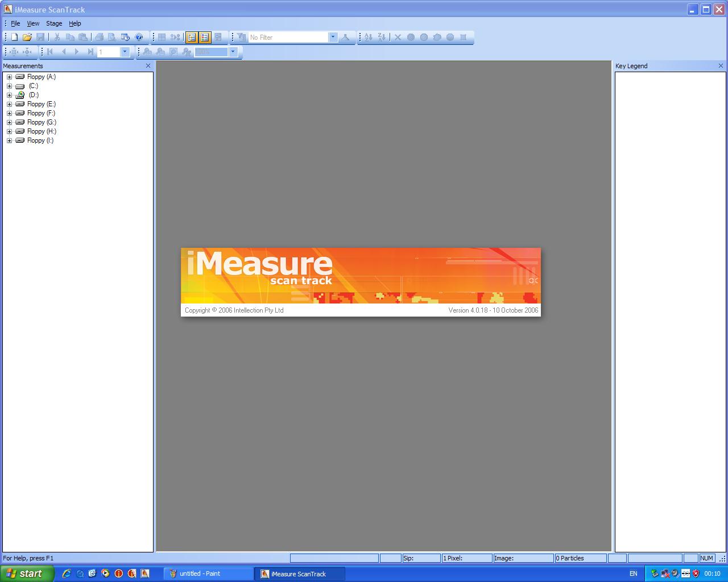
Task: Expand the Floppy (F:) tree node
Action: (x=9, y=113)
